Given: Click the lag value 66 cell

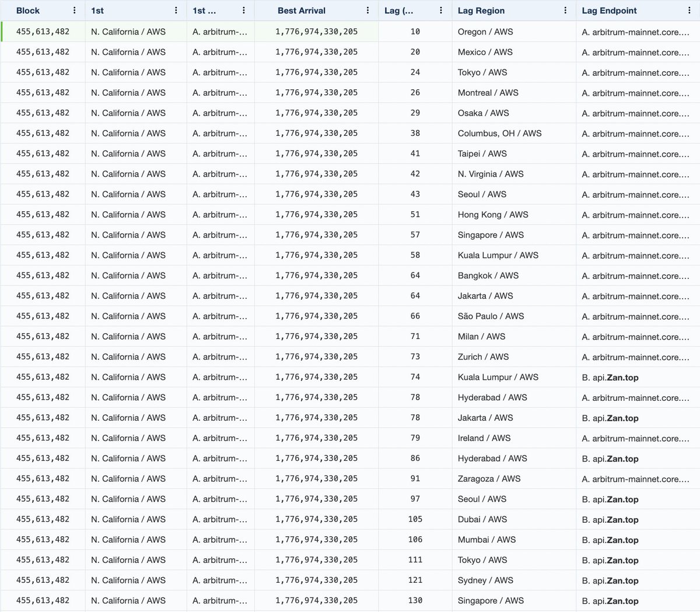Looking at the screenshot, I should click(x=415, y=316).
